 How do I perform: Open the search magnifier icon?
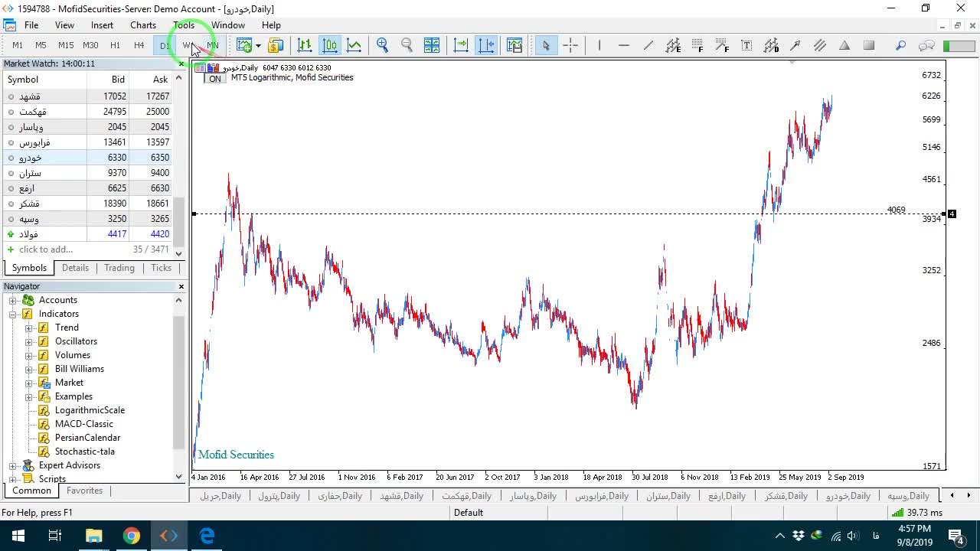pyautogui.click(x=901, y=45)
